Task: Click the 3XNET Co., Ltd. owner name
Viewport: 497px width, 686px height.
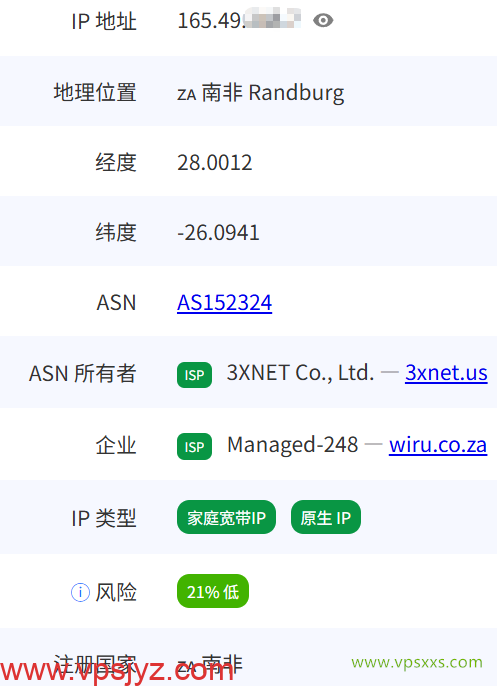Action: pyautogui.click(x=300, y=373)
